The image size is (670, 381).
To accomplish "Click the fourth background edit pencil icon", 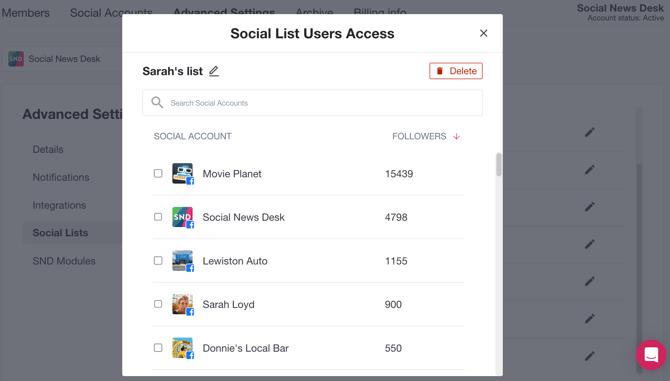I will 590,244.
